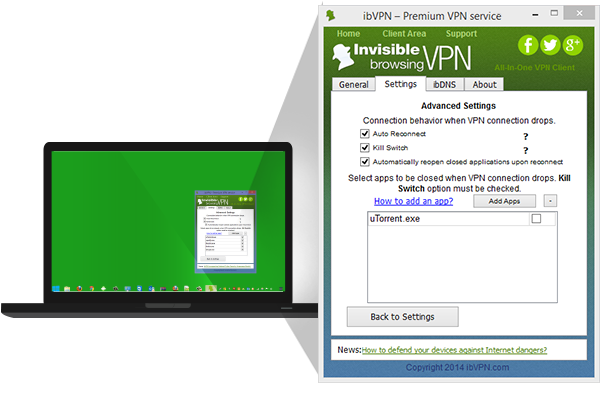Close the ibVPN window
Image resolution: width=600 pixels, height=400 pixels.
pyautogui.click(x=579, y=13)
